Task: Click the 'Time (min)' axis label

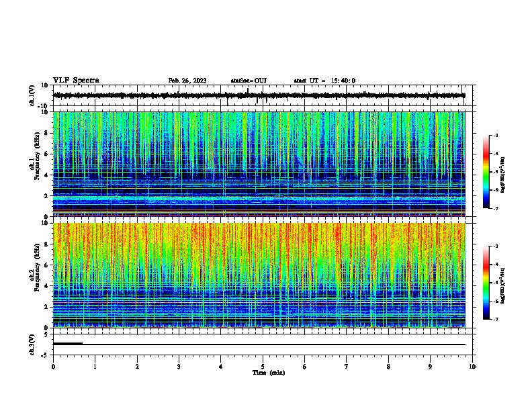Action: coord(269,373)
